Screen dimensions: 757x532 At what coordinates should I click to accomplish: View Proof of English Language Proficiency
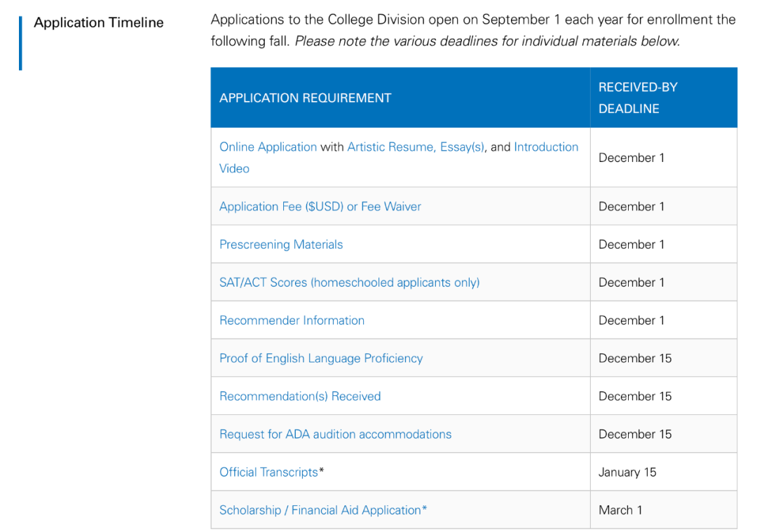[x=321, y=358]
